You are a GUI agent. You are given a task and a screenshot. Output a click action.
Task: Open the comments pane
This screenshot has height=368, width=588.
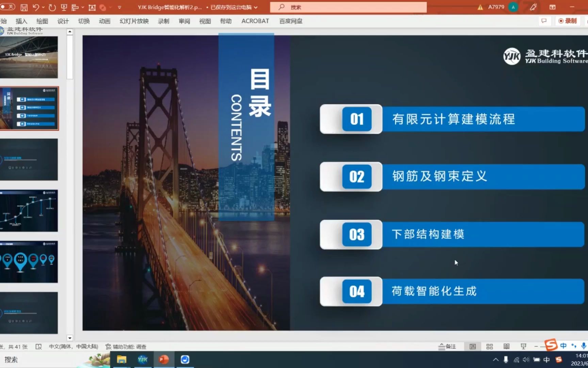pos(544,21)
